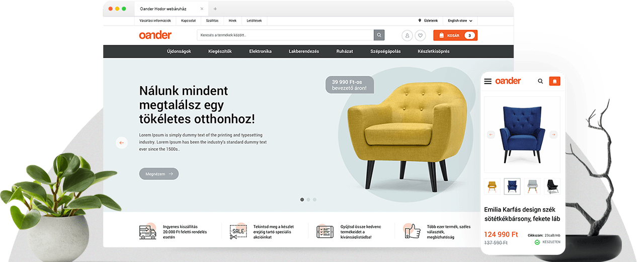Screen dimensions: 644x262
Task: Open the Készletkisöprés menu
Action: point(434,51)
